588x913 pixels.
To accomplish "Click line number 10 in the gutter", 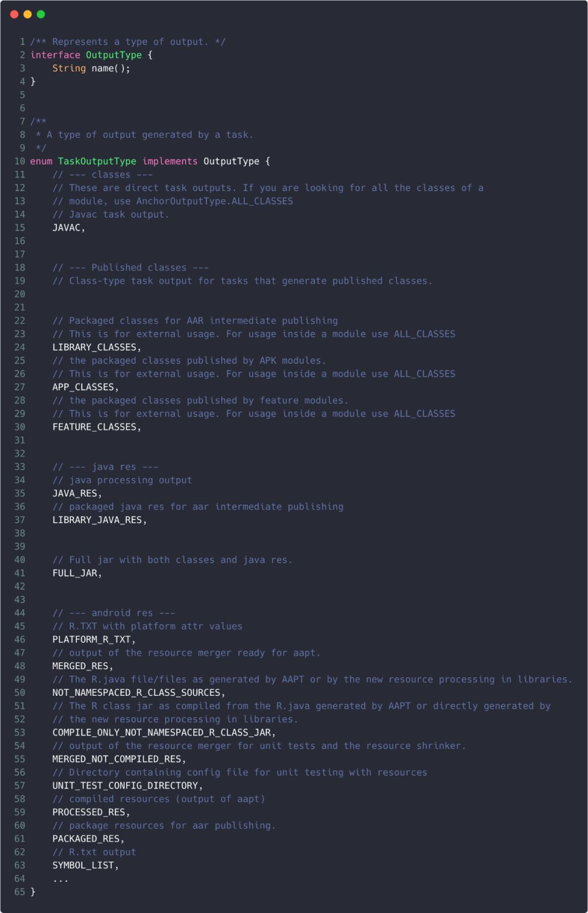I will [x=20, y=161].
